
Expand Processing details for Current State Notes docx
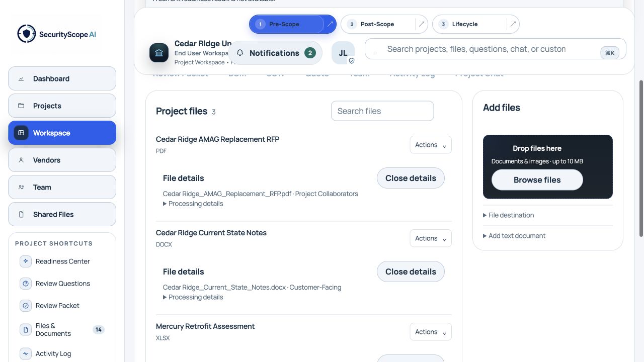pyautogui.click(x=193, y=297)
